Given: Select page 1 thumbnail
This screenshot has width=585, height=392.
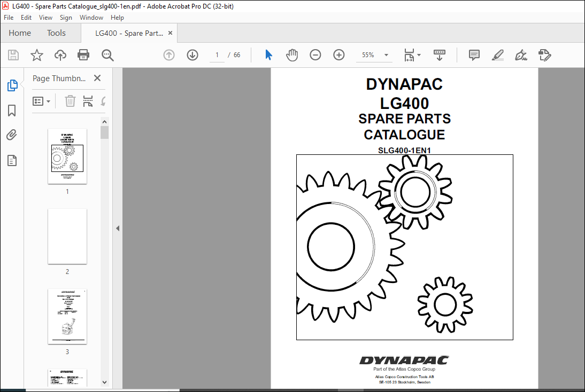Looking at the screenshot, I should tap(67, 156).
